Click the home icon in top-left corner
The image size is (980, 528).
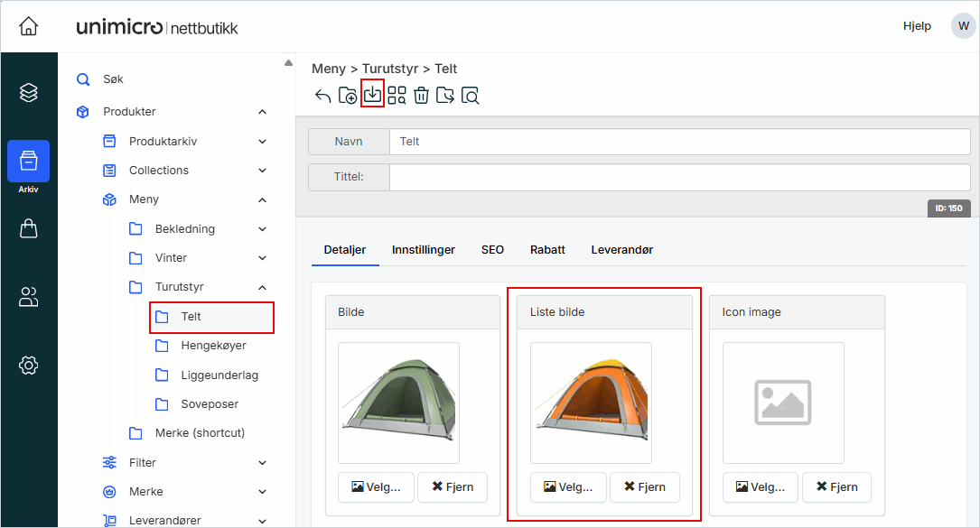(x=29, y=26)
